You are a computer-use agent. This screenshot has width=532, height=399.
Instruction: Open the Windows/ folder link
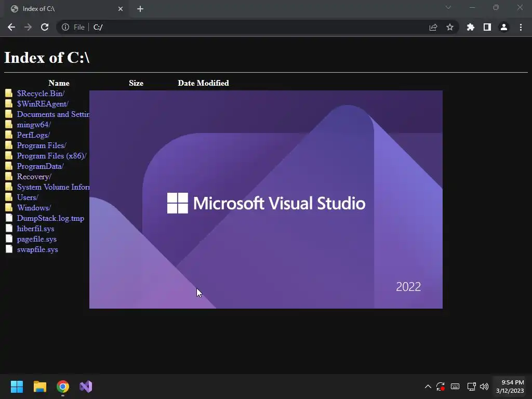[34, 208]
